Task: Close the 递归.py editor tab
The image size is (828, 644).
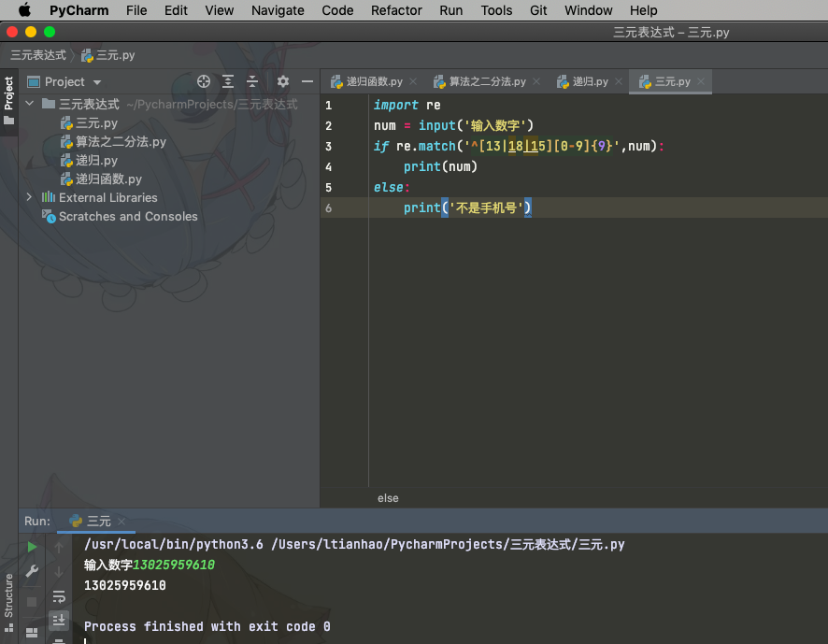Action: coord(619,81)
